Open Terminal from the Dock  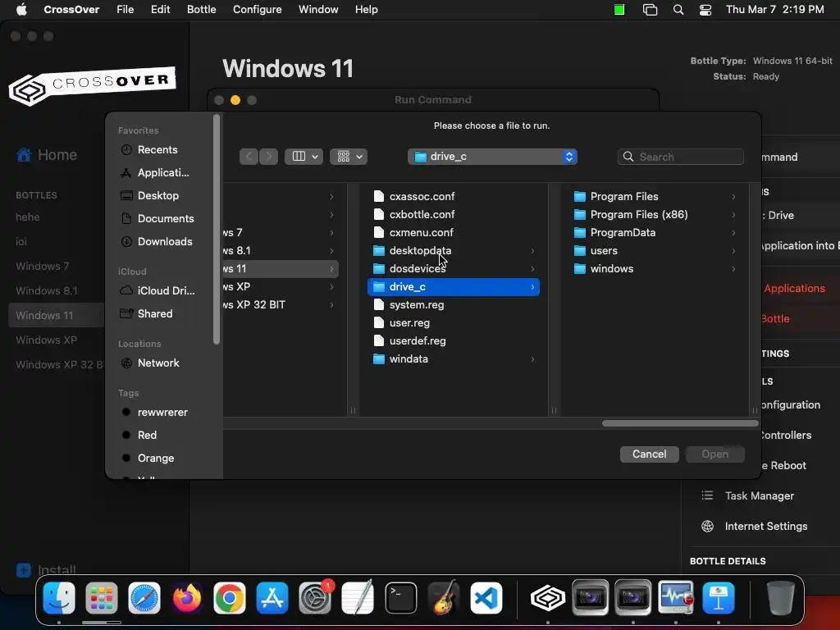(400, 598)
